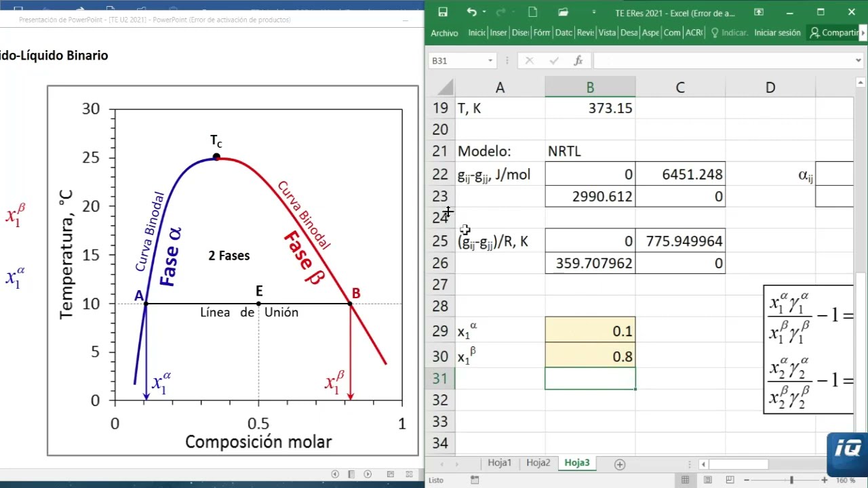Open the undo history dropdown arrow

click(484, 12)
